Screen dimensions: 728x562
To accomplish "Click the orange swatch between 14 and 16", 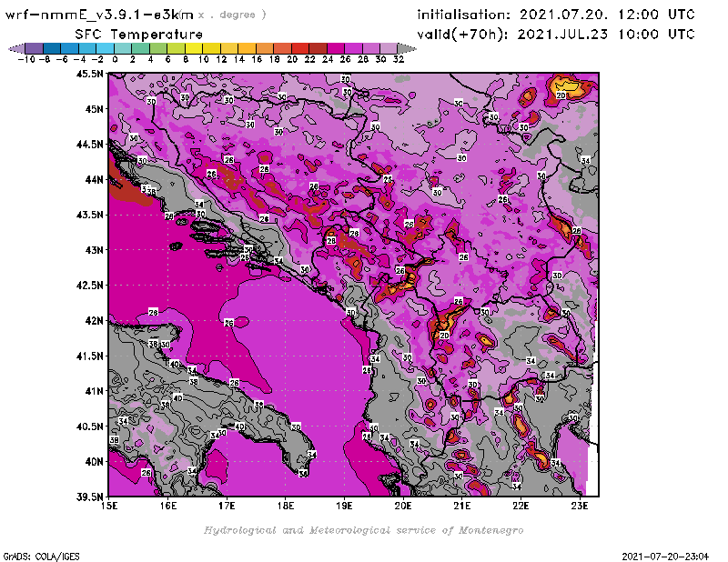I will tap(247, 48).
